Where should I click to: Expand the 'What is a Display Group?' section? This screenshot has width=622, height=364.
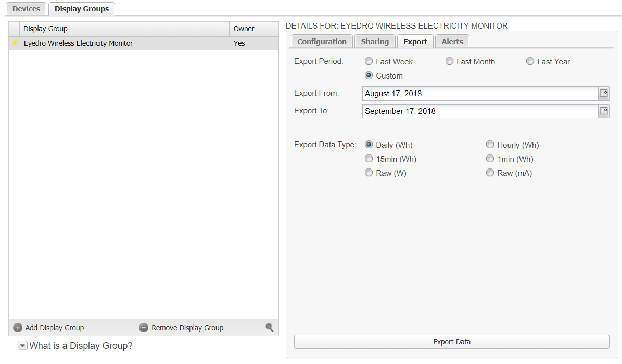click(22, 346)
